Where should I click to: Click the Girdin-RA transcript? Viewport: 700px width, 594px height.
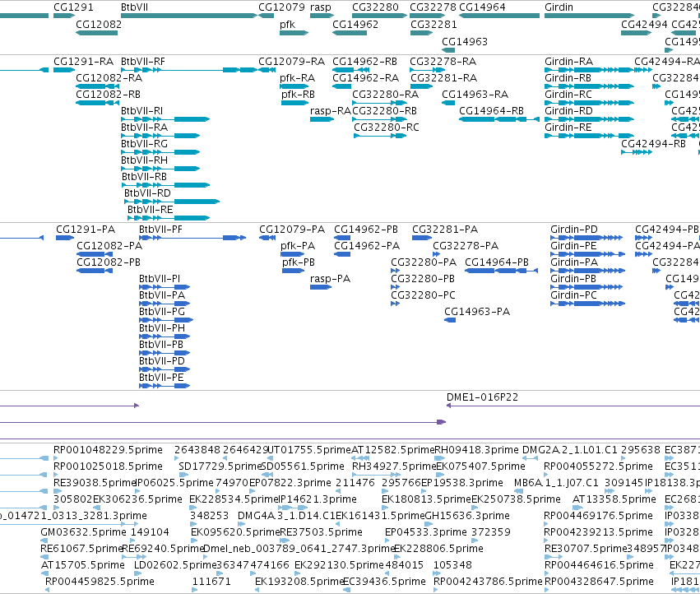(x=589, y=70)
